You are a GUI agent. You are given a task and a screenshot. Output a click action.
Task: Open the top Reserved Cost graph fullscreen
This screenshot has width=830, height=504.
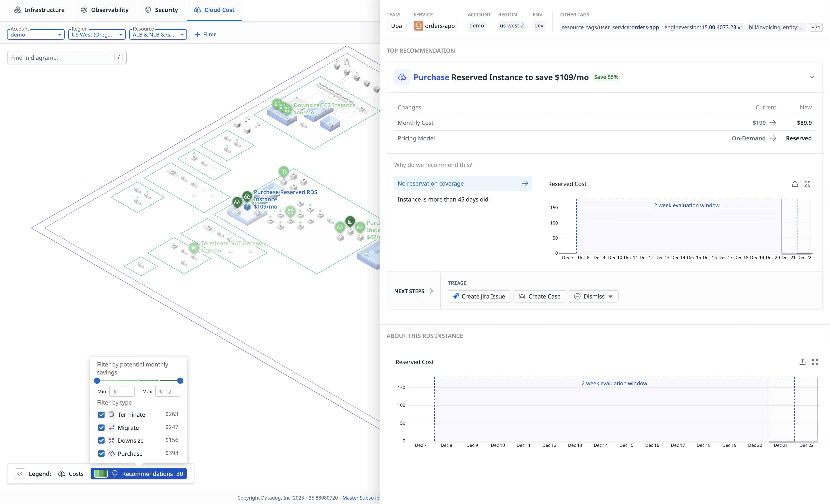click(807, 184)
